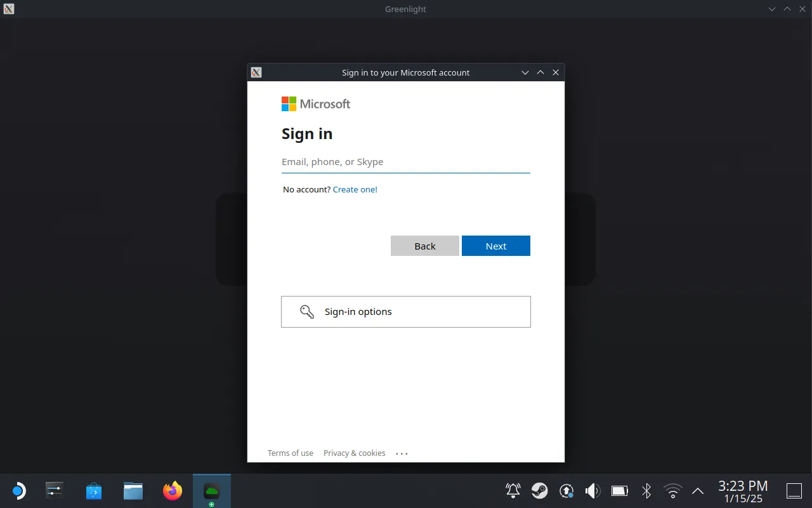
Task: Open the Terms of use link
Action: (x=290, y=453)
